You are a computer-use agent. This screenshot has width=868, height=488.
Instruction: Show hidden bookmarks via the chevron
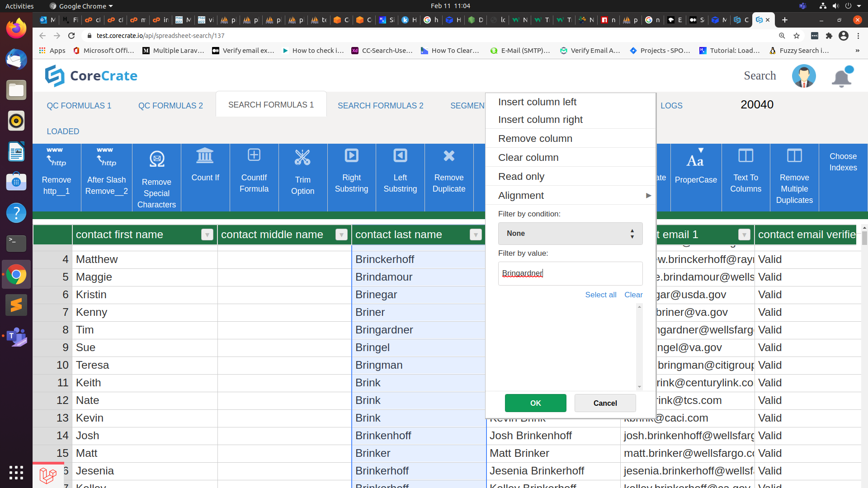pyautogui.click(x=858, y=51)
